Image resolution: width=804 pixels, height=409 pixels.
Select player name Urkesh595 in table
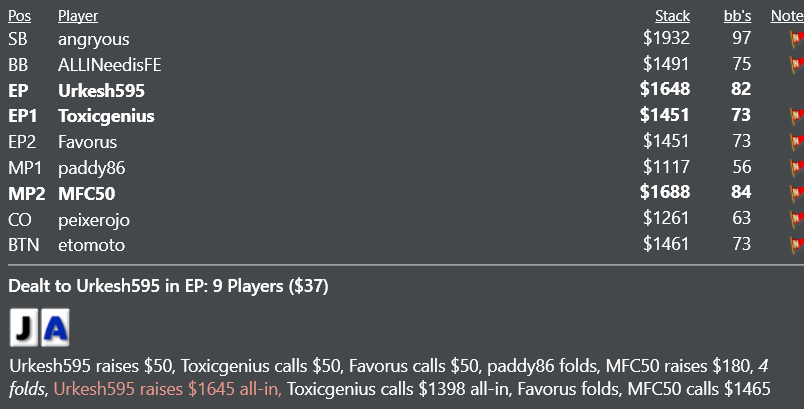point(102,91)
